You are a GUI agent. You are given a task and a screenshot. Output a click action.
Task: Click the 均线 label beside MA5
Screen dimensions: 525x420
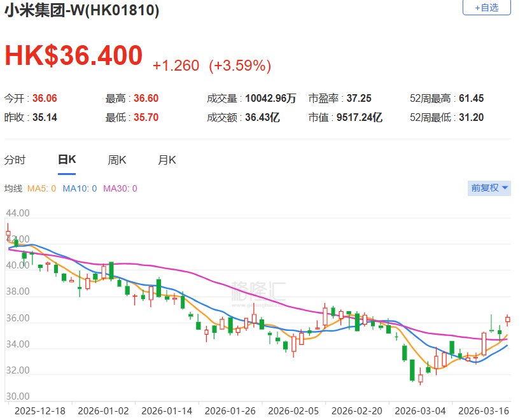click(x=13, y=188)
